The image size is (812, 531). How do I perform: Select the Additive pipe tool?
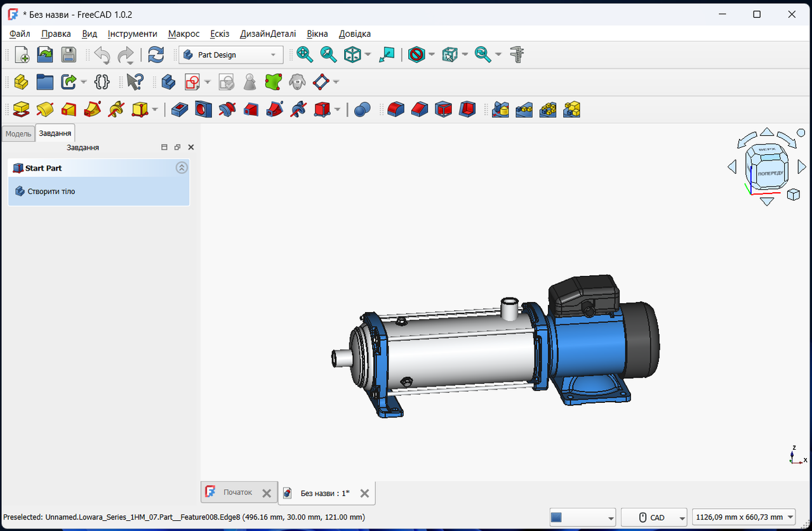point(92,110)
